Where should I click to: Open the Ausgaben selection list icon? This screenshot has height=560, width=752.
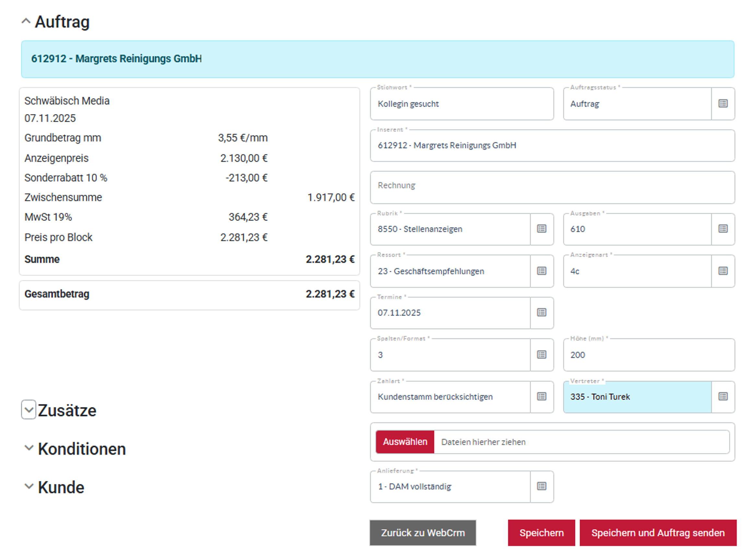(x=723, y=229)
